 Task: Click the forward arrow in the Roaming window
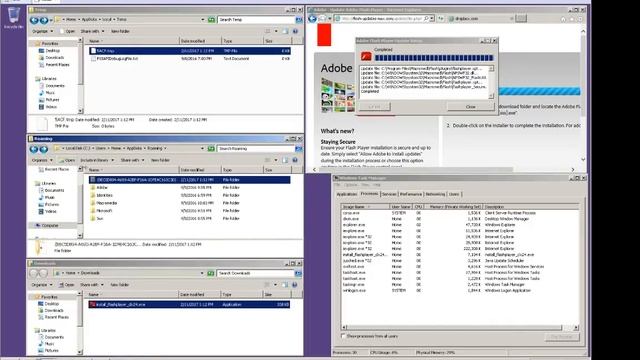tap(43, 149)
